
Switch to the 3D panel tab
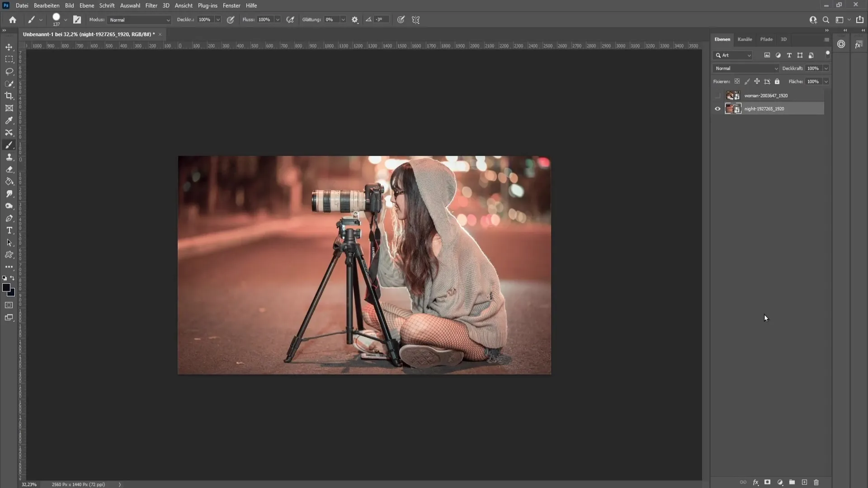783,39
